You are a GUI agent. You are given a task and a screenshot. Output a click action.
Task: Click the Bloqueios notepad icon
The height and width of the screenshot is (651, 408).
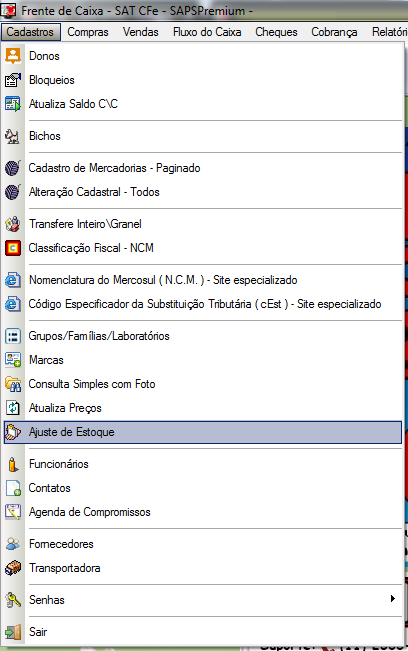(13, 80)
